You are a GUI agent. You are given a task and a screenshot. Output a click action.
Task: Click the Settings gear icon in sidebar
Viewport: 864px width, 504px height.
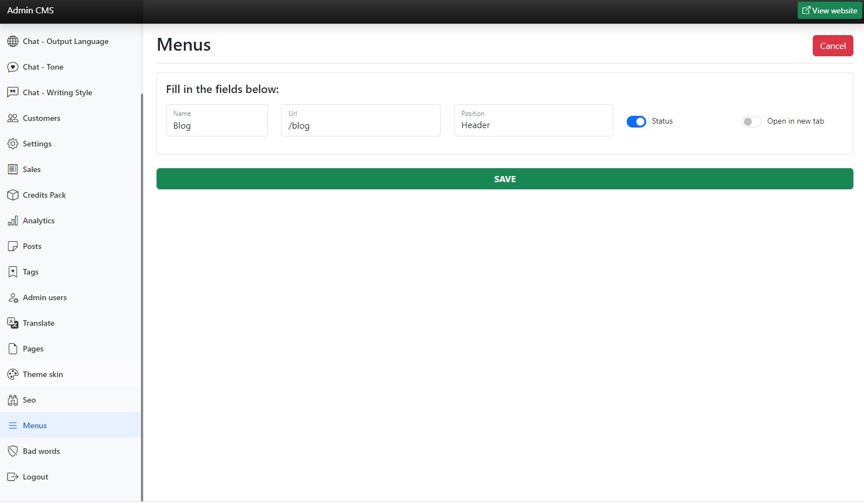pos(13,144)
